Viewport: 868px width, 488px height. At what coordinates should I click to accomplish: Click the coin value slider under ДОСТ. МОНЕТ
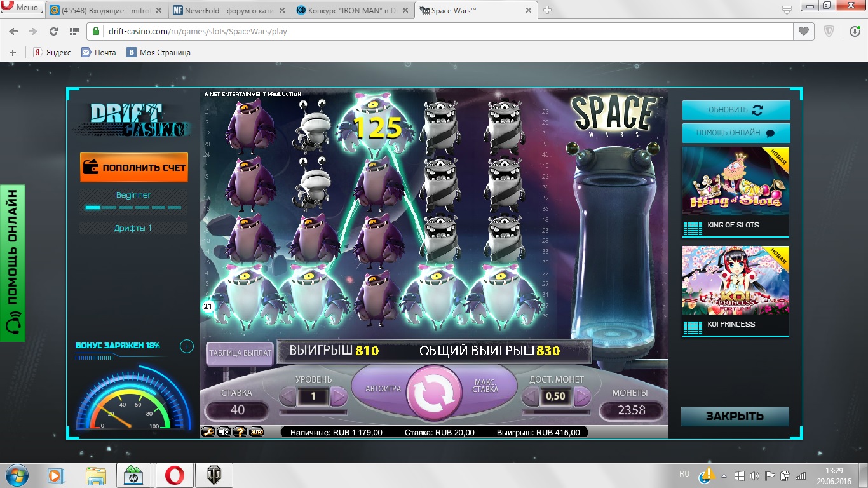(556, 412)
